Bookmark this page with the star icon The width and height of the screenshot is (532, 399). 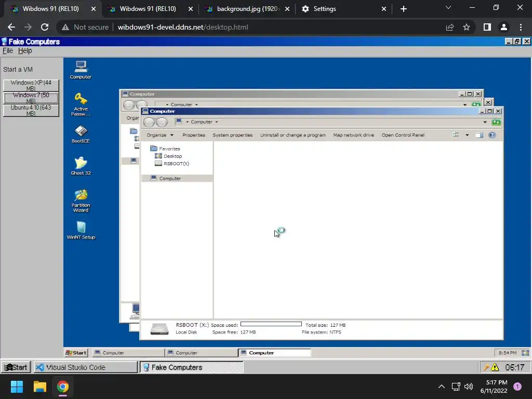coord(467,27)
